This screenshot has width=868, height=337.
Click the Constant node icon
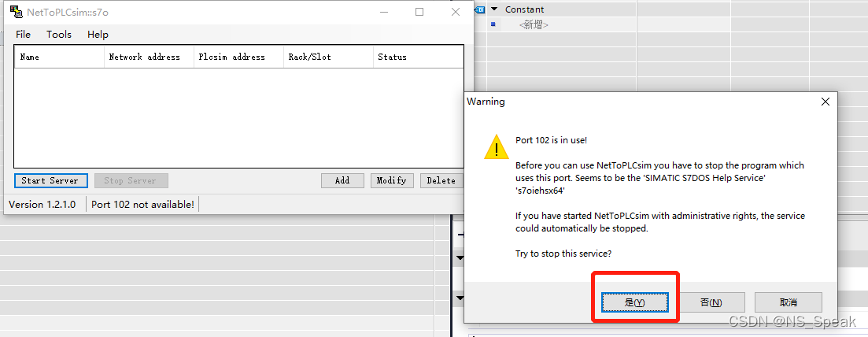(481, 9)
